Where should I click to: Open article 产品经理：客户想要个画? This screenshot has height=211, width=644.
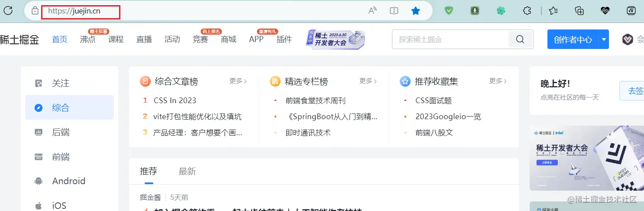[x=198, y=133]
